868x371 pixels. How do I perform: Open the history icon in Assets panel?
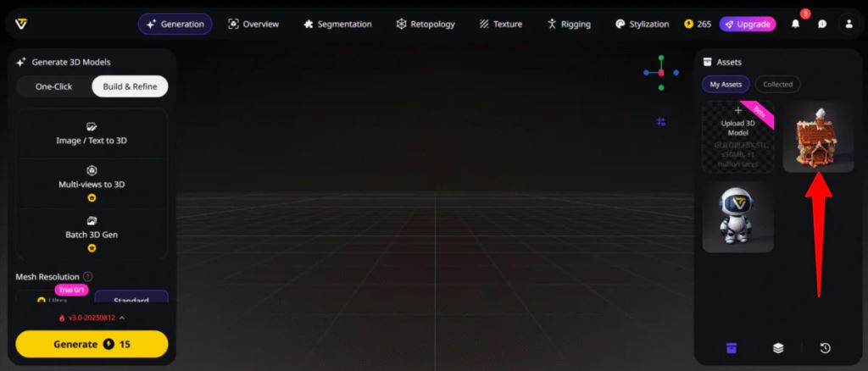tap(825, 348)
